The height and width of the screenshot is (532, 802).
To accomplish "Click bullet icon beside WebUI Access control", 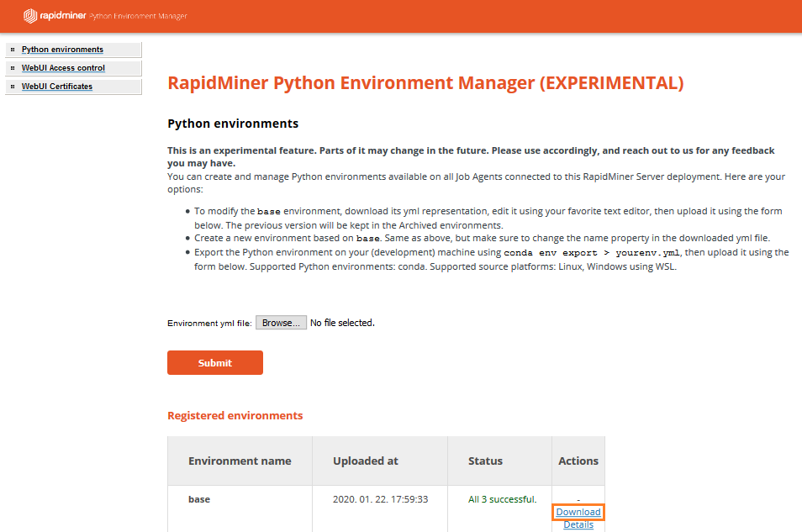I will coord(13,68).
